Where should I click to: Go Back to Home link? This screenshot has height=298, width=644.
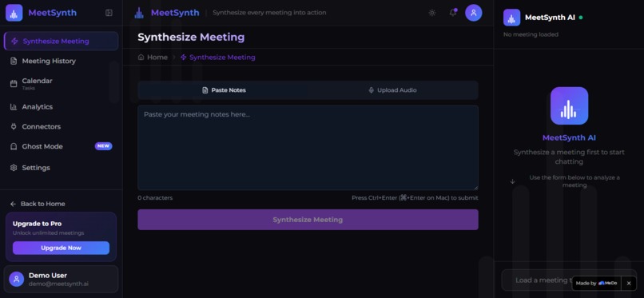coord(38,204)
